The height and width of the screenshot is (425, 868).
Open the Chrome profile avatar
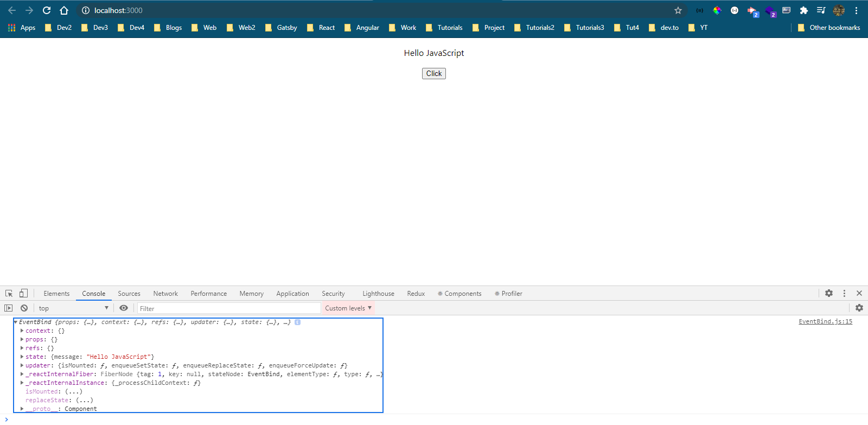point(839,10)
